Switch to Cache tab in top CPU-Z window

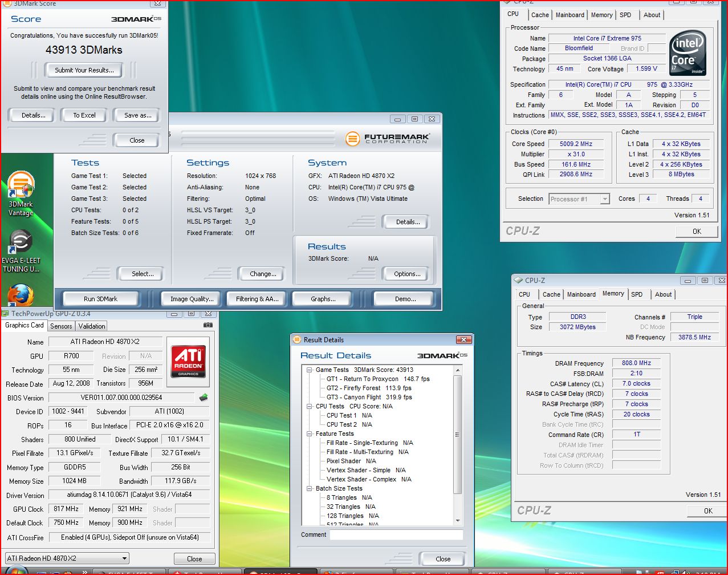[x=540, y=15]
